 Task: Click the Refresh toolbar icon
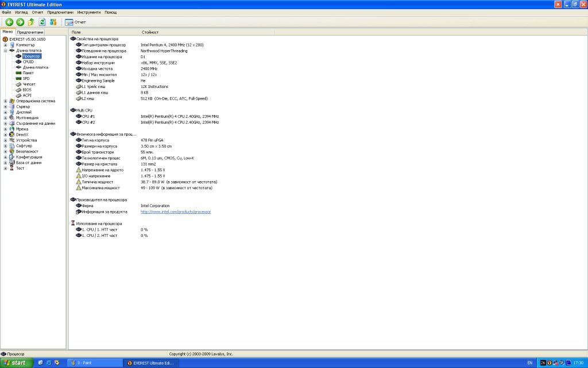(x=42, y=22)
